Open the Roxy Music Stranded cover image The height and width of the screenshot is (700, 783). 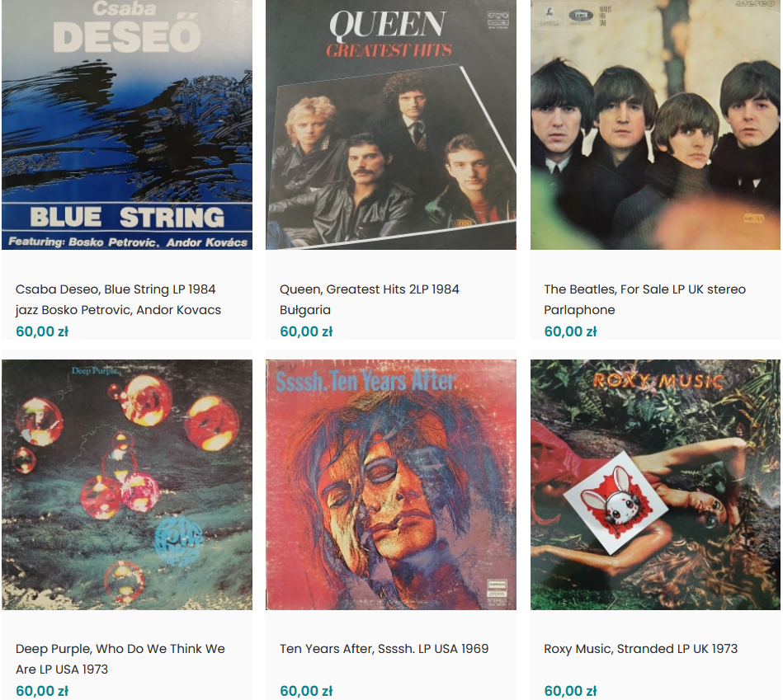655,485
